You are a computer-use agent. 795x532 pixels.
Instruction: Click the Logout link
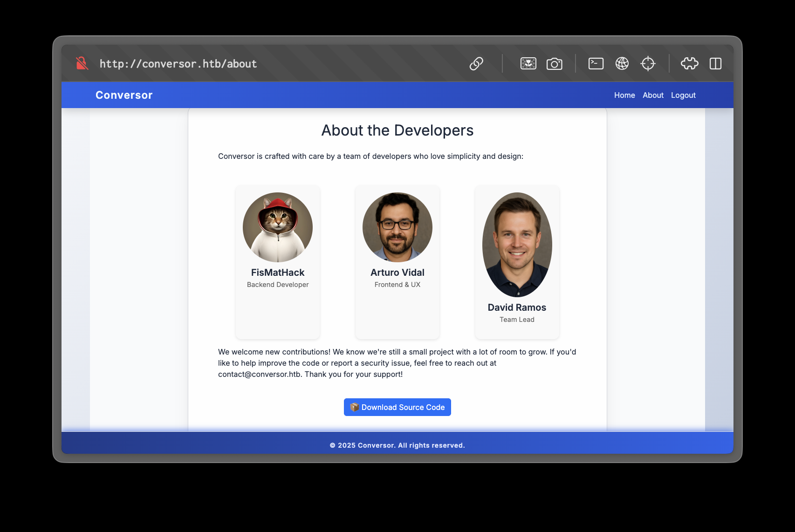(683, 95)
